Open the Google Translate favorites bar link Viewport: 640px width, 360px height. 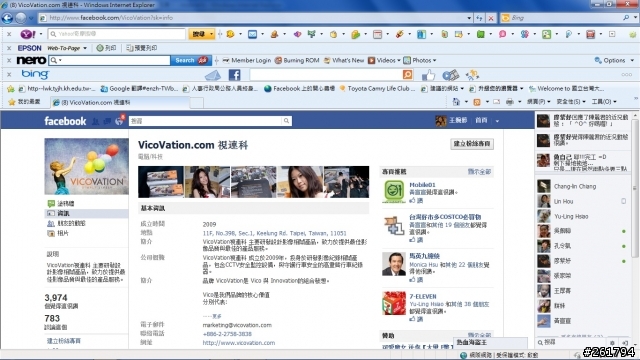click(139, 89)
